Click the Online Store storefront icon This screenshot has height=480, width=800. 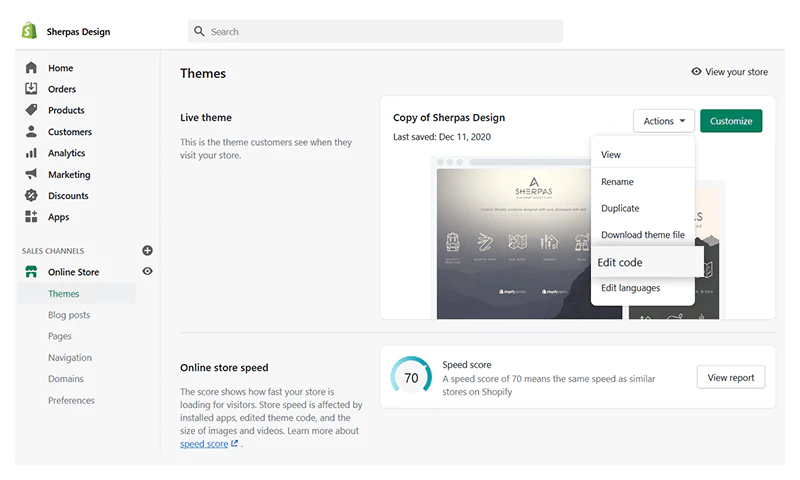[31, 271]
